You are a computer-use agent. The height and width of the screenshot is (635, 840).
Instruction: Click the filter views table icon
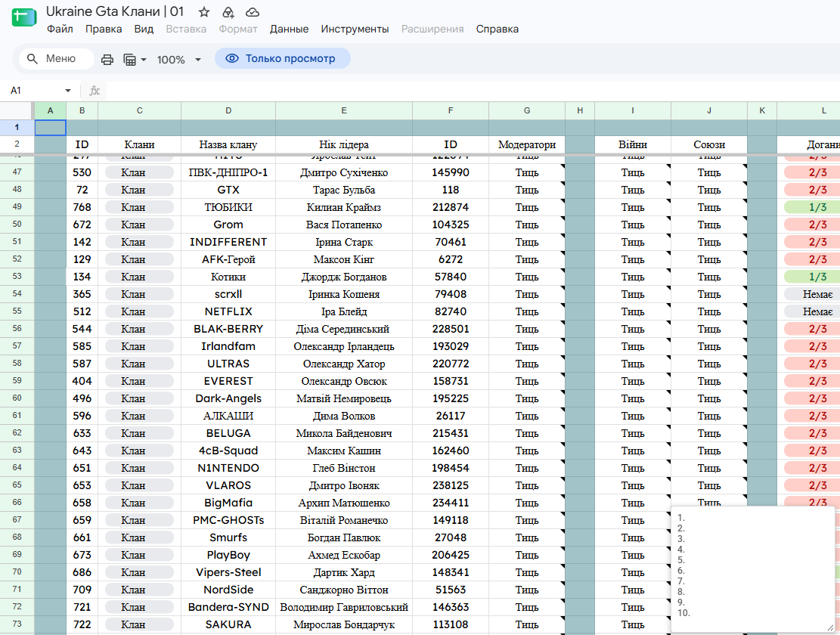129,60
